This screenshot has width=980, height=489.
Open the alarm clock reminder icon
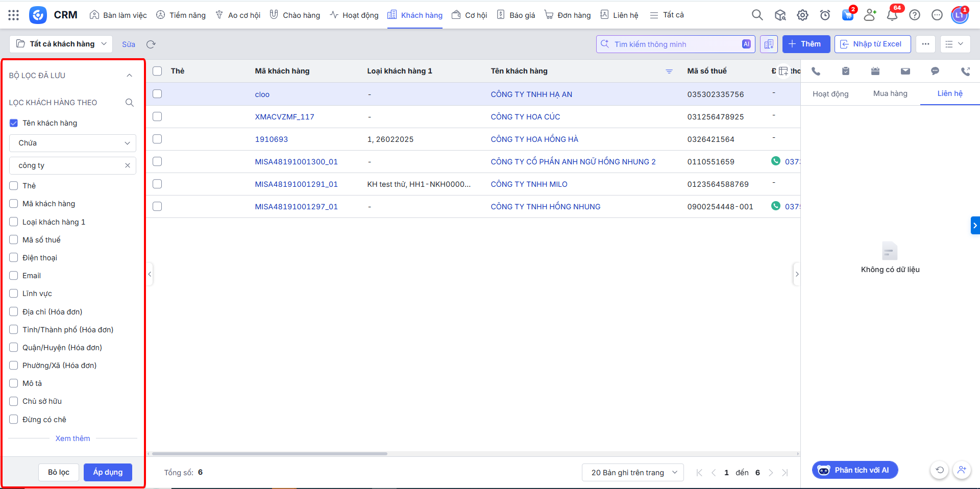825,15
